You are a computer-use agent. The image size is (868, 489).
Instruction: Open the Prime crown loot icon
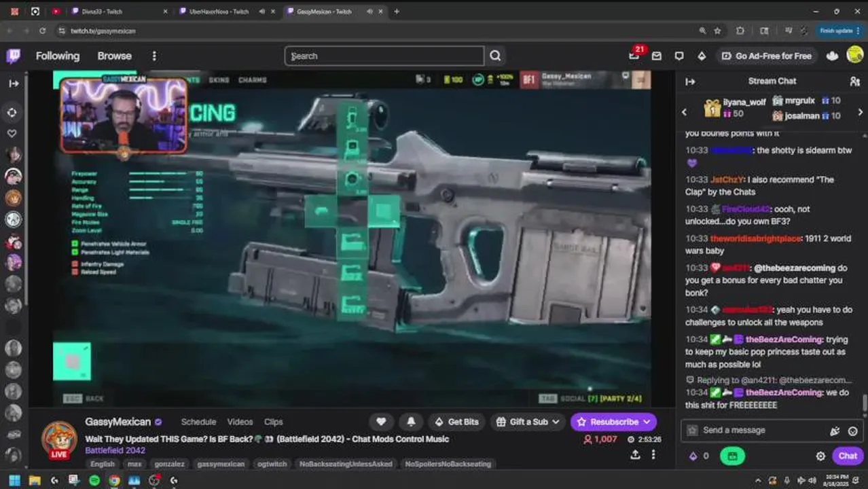click(832, 56)
